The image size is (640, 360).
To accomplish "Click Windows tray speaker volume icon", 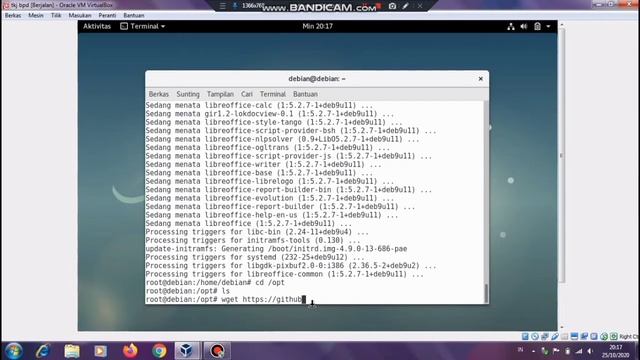I will [x=590, y=351].
